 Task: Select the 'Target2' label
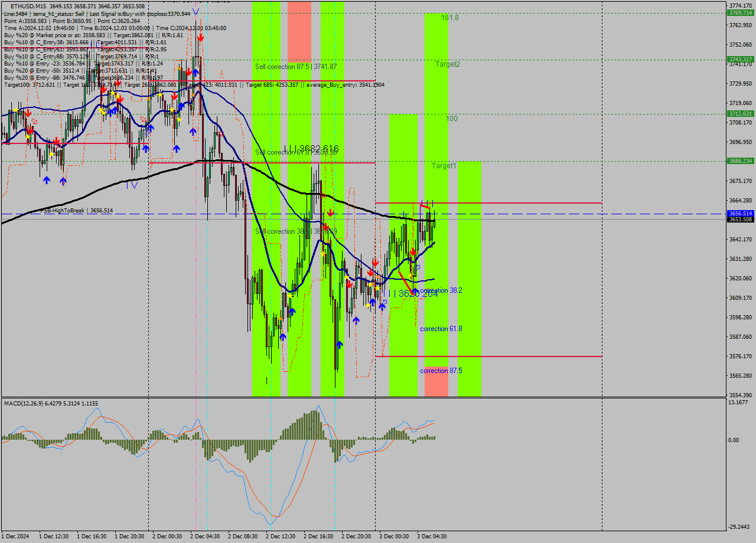point(448,64)
